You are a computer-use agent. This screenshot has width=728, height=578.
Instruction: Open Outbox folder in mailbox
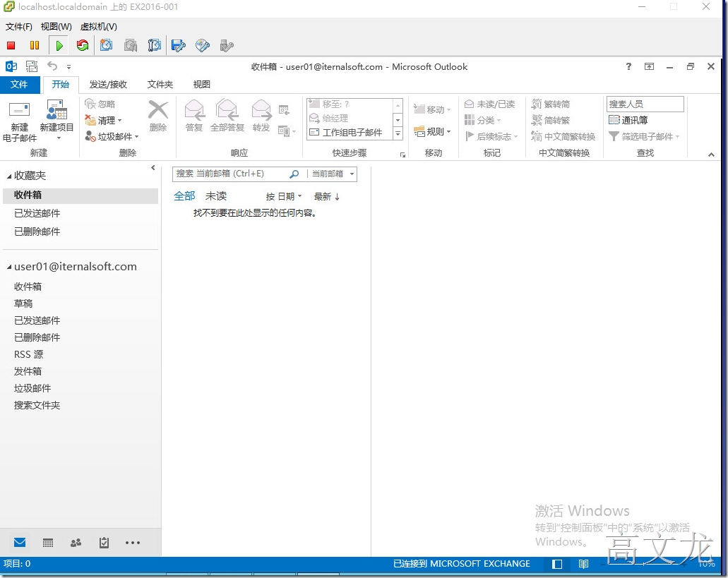(28, 371)
